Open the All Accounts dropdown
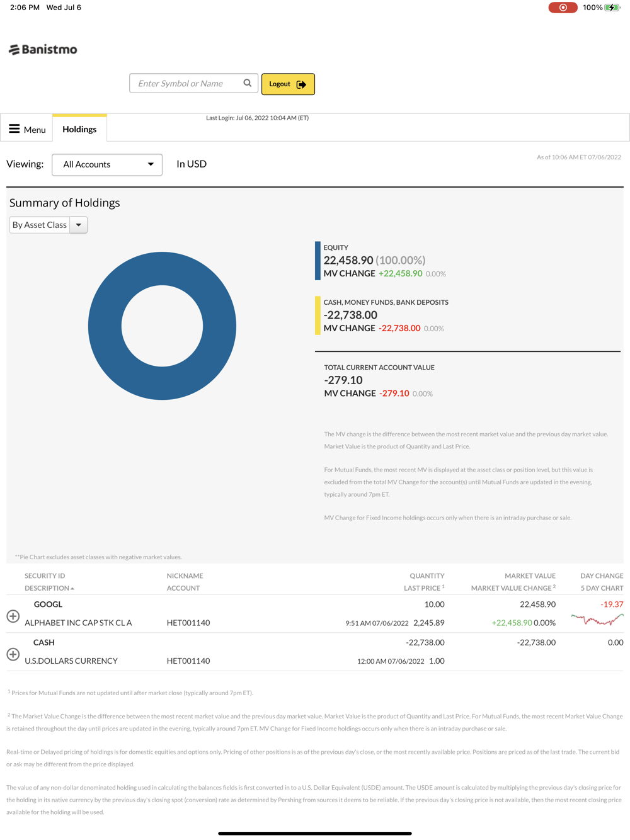 (x=107, y=164)
